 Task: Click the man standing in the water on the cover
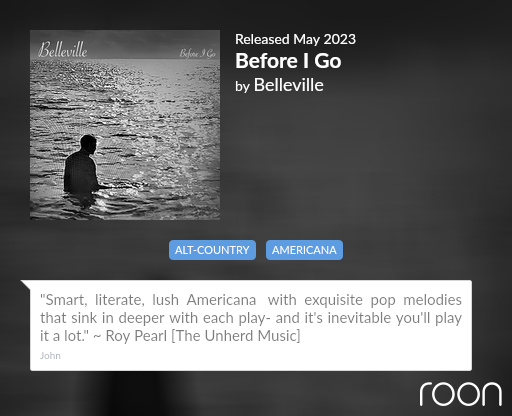[x=82, y=165]
